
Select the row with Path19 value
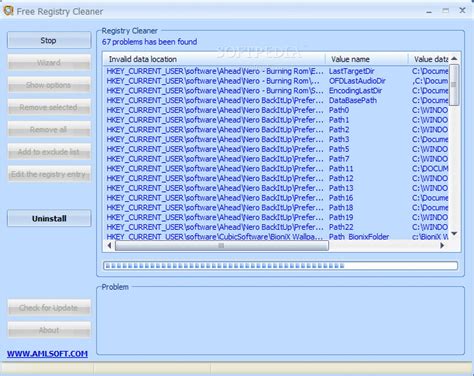coord(277,217)
